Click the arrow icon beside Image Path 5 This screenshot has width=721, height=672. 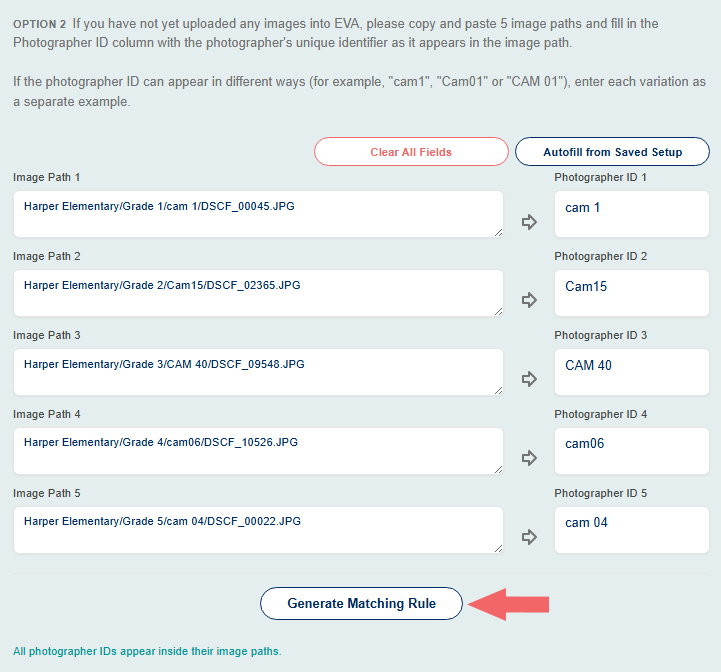pos(529,537)
